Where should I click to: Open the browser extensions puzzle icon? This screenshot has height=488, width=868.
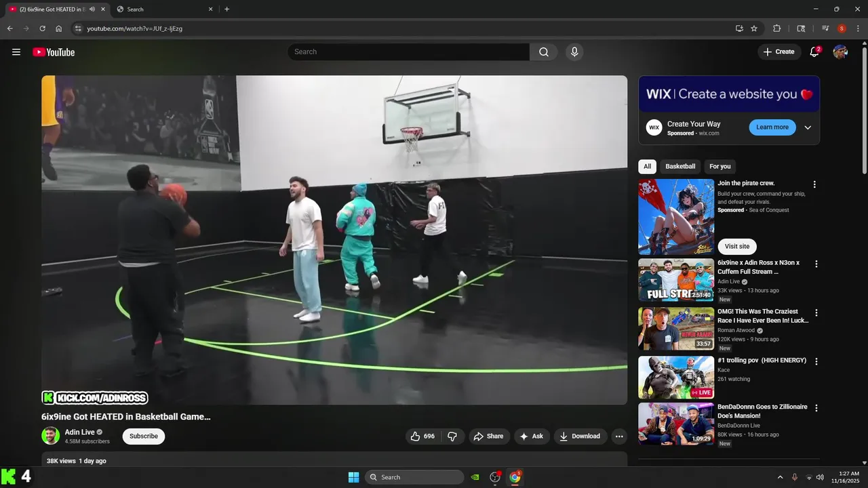click(x=777, y=28)
